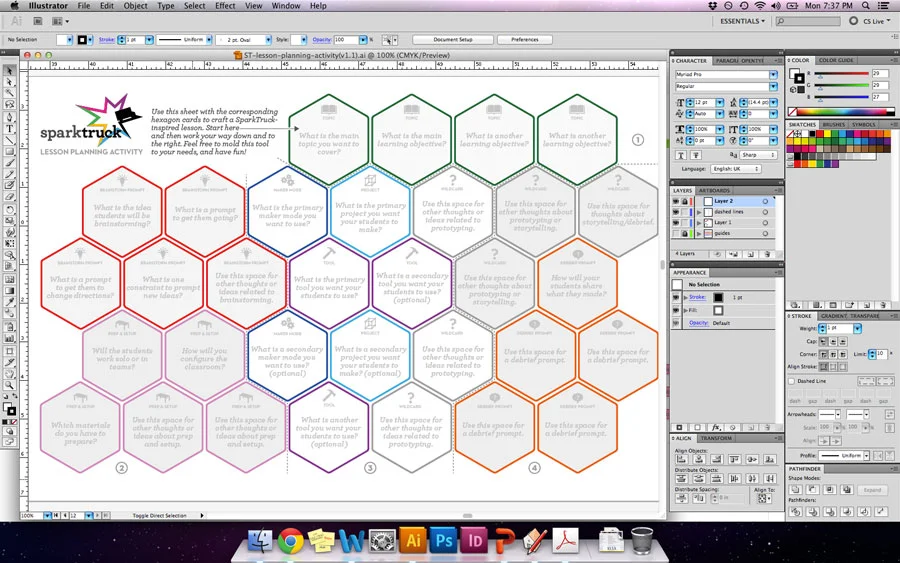
Task: Select the Line Segment tool
Action: pos(9,140)
